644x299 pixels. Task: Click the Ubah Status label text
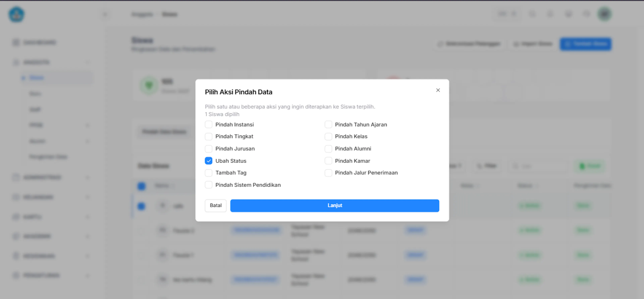[x=231, y=161]
